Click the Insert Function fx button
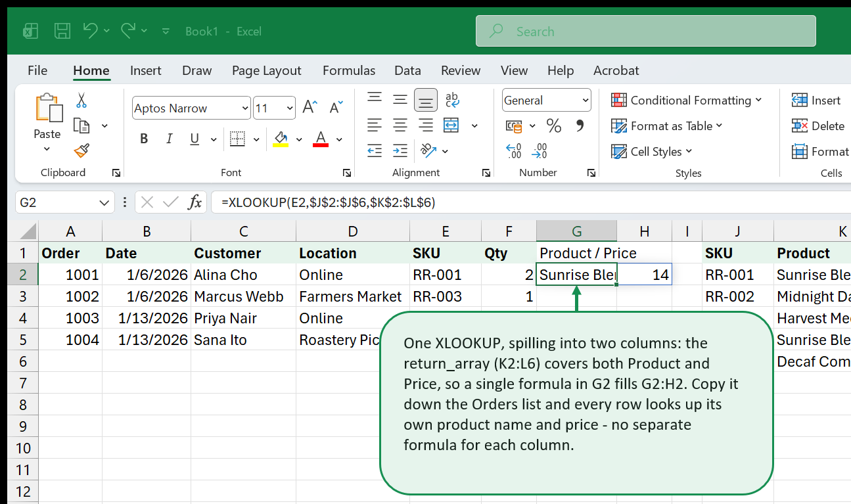 (x=195, y=202)
